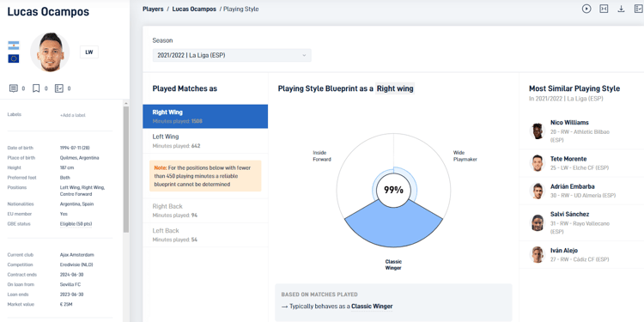Click the GBE status Eligible (50 pts) value
The image size is (644, 322).
coord(76,224)
